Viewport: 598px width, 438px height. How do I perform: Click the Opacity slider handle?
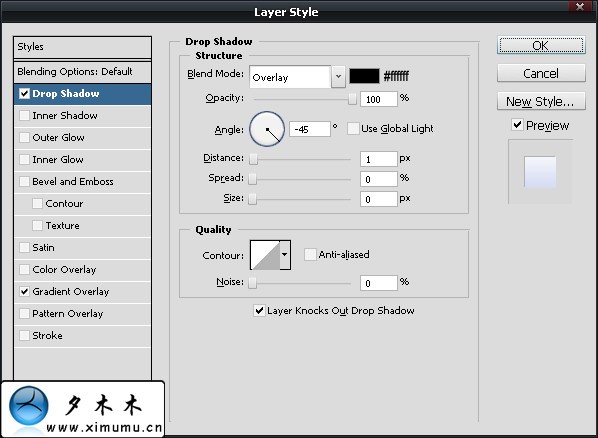352,99
